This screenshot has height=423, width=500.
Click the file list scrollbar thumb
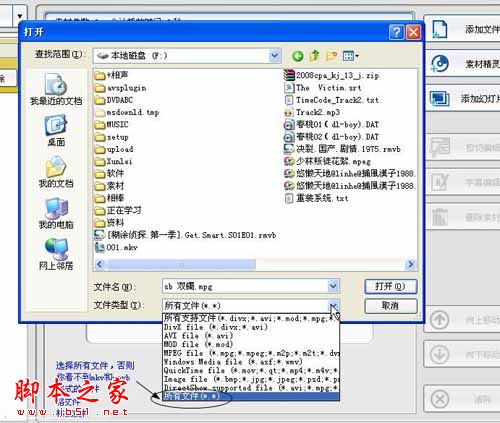[180, 264]
